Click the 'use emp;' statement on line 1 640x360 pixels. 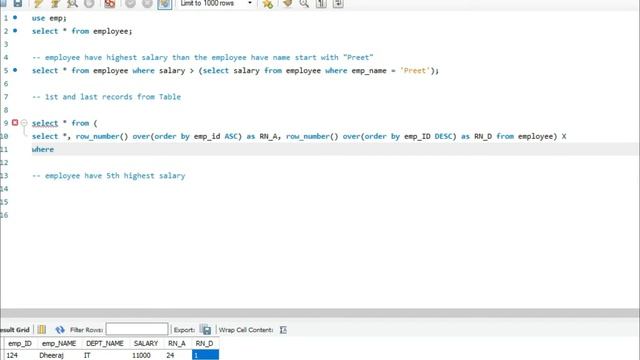point(49,18)
